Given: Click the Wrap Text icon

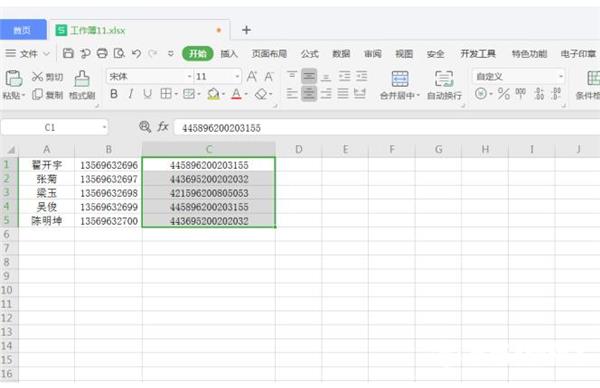Looking at the screenshot, I should [x=444, y=79].
